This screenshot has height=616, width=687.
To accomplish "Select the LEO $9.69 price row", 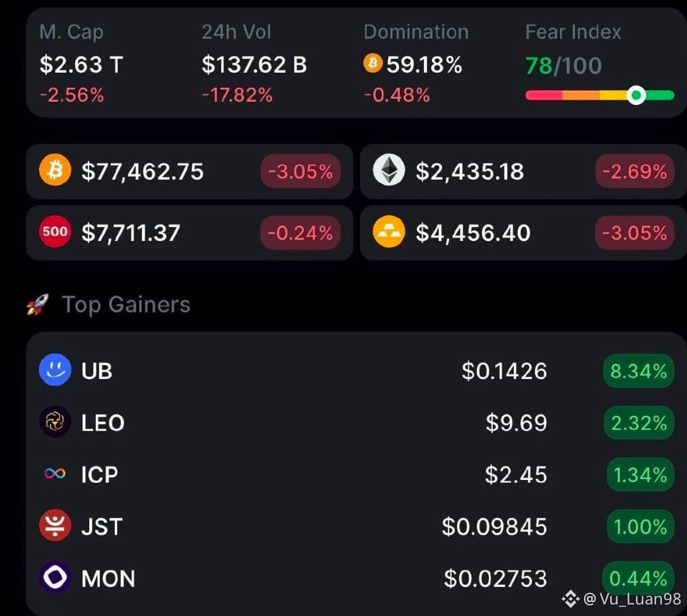I will pos(356,423).
